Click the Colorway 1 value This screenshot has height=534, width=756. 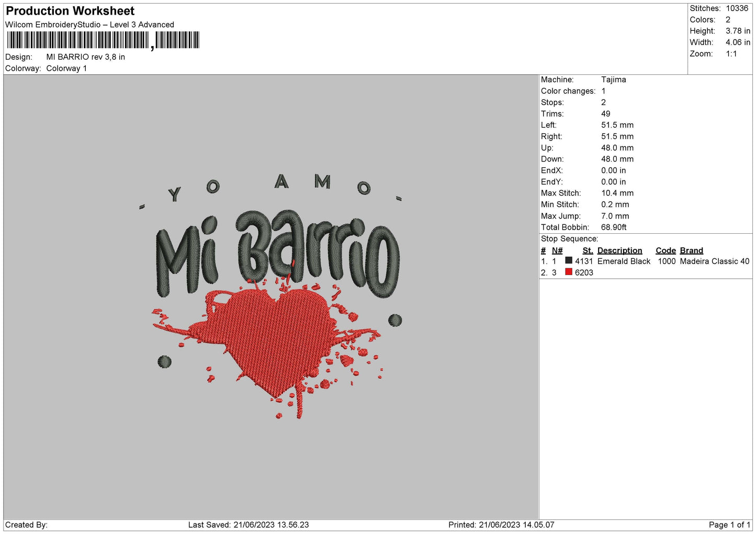(x=66, y=69)
